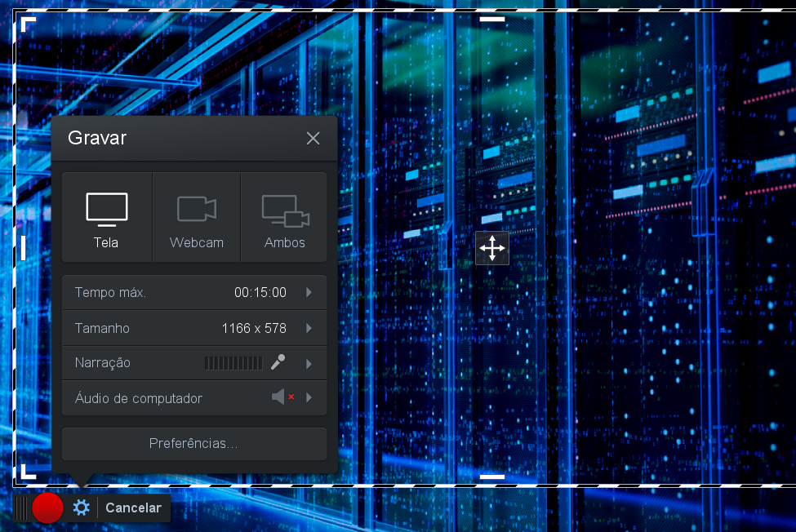Open settings via the blue gear icon

[x=81, y=508]
